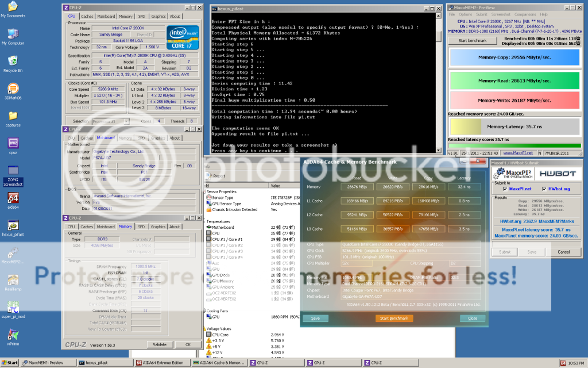Click the red Memory-Write result bar
The image size is (588, 368).
click(x=514, y=101)
